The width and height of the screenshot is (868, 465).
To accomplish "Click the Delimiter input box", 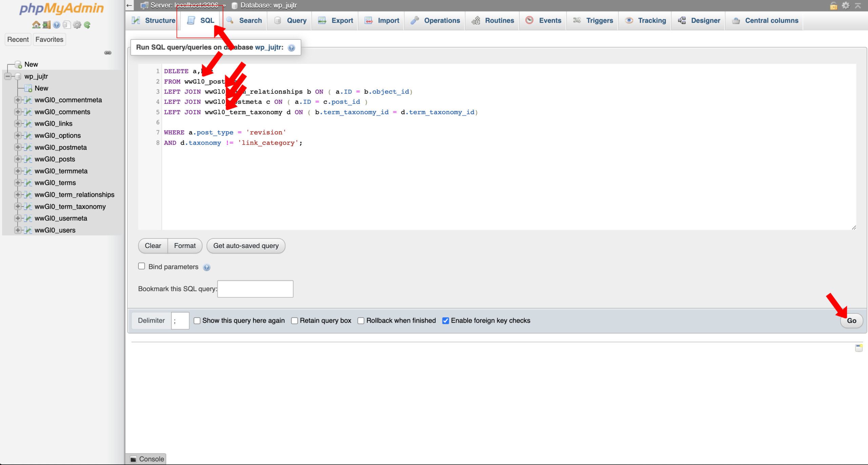I will coord(180,321).
